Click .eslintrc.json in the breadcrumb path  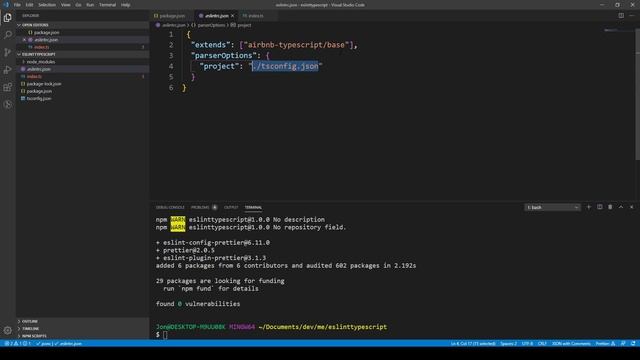[x=173, y=25]
